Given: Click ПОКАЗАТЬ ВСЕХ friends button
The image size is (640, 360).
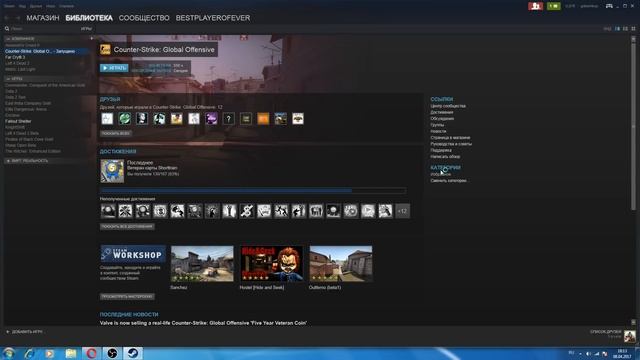Looking at the screenshot, I should (x=116, y=133).
